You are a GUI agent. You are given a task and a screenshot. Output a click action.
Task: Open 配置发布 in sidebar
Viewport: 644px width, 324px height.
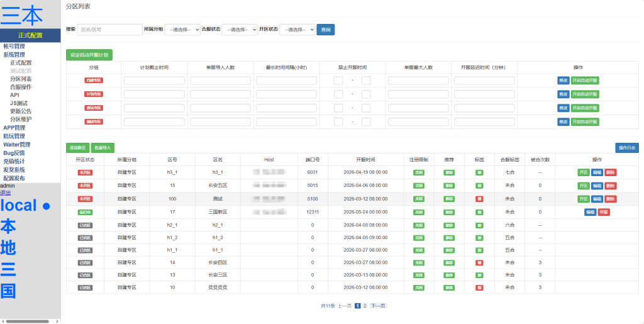pyautogui.click(x=14, y=178)
